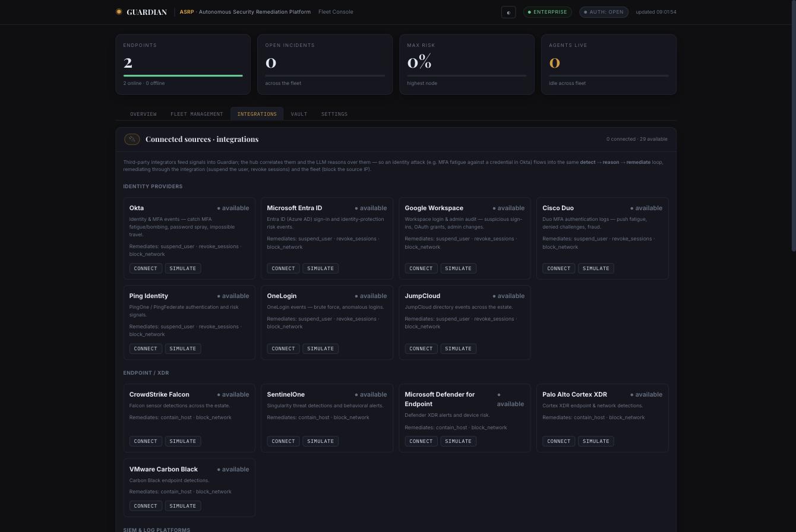Click the IDENTITY PROVIDERS section heading
796x532 pixels.
click(x=153, y=186)
